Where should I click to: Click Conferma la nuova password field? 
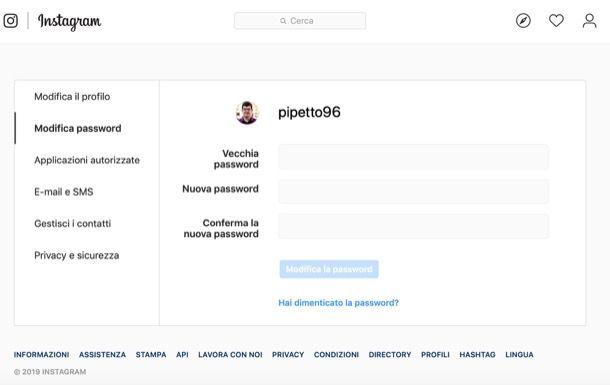413,226
